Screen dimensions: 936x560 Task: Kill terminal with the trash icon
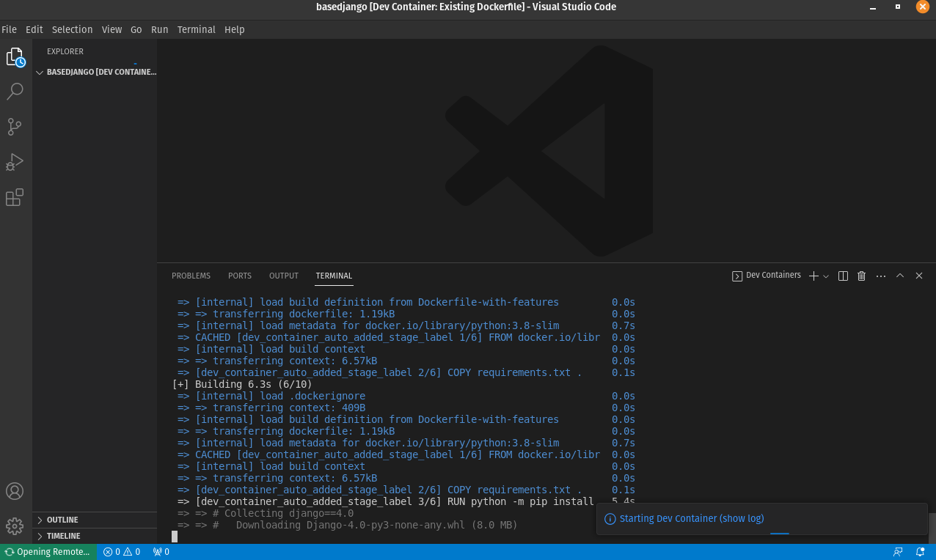pos(861,276)
